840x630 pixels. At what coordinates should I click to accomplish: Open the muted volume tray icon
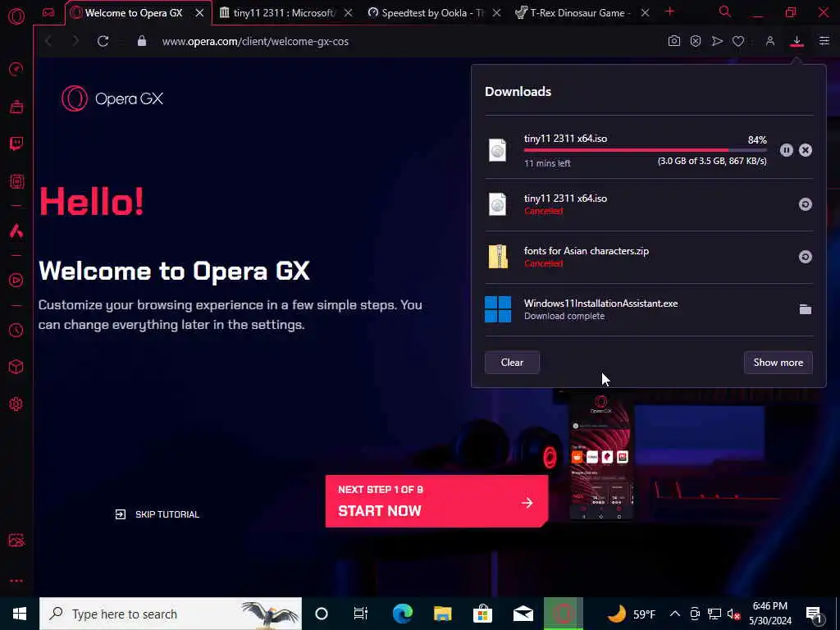click(733, 614)
